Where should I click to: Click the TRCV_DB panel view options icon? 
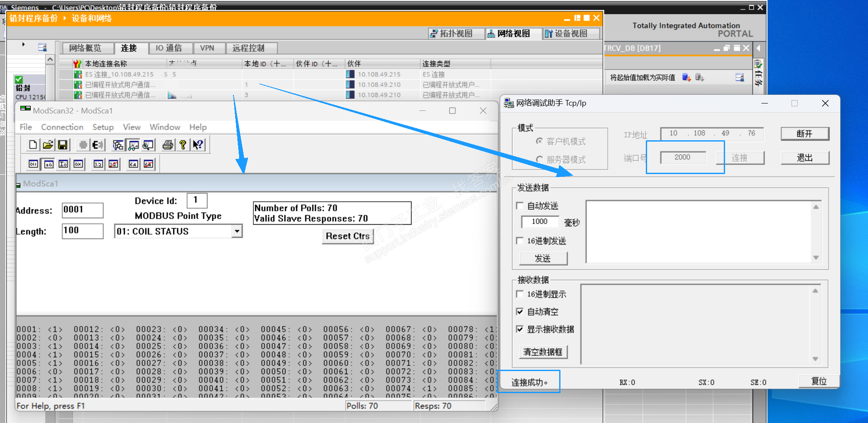click(740, 77)
